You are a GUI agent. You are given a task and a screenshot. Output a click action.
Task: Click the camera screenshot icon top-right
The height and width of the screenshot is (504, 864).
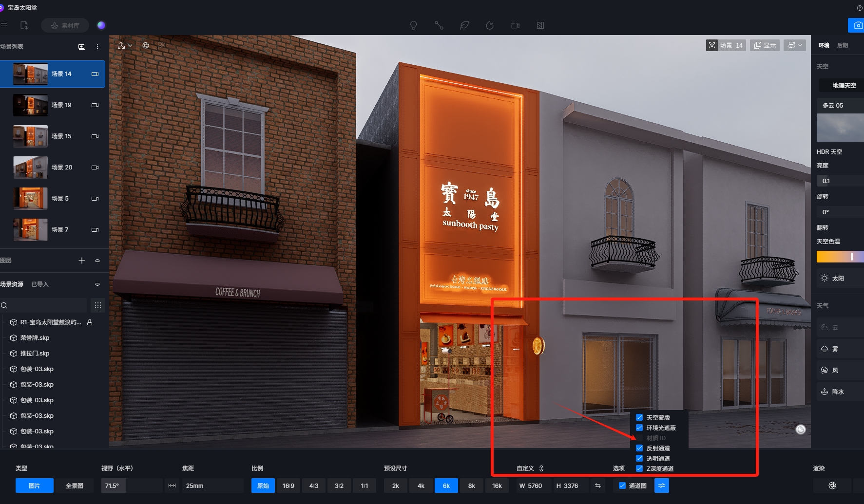tap(858, 25)
